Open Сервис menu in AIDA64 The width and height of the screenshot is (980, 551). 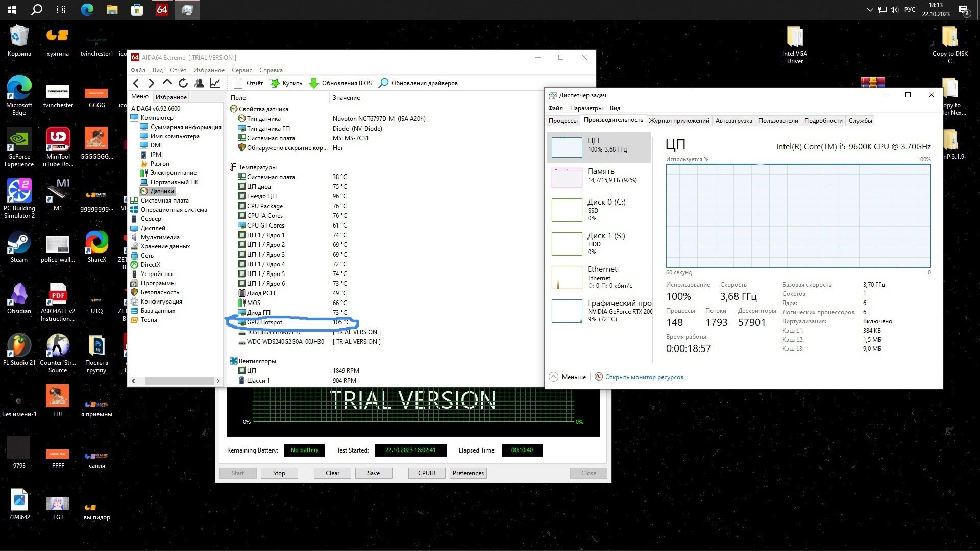click(x=242, y=70)
